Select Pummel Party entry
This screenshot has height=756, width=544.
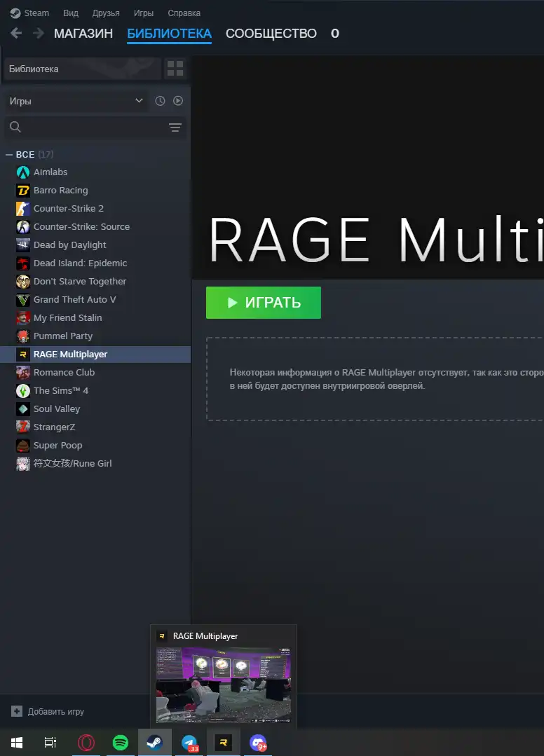coord(95,336)
